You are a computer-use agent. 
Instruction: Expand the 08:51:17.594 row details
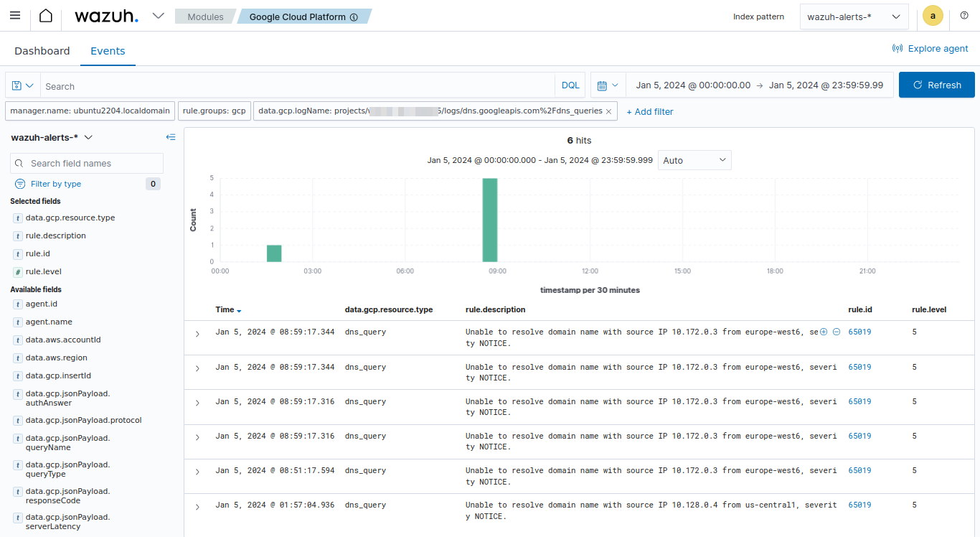pos(197,472)
